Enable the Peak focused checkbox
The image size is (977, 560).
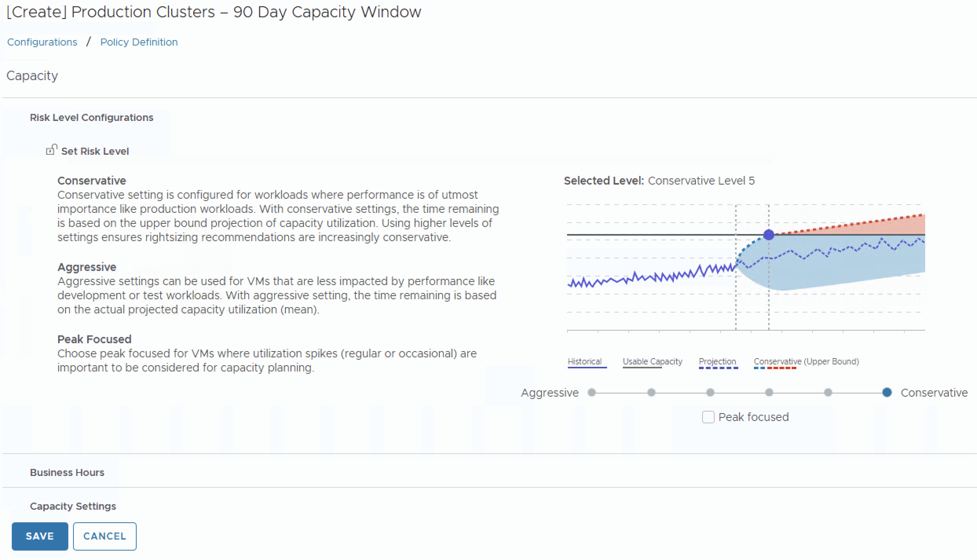[708, 417]
